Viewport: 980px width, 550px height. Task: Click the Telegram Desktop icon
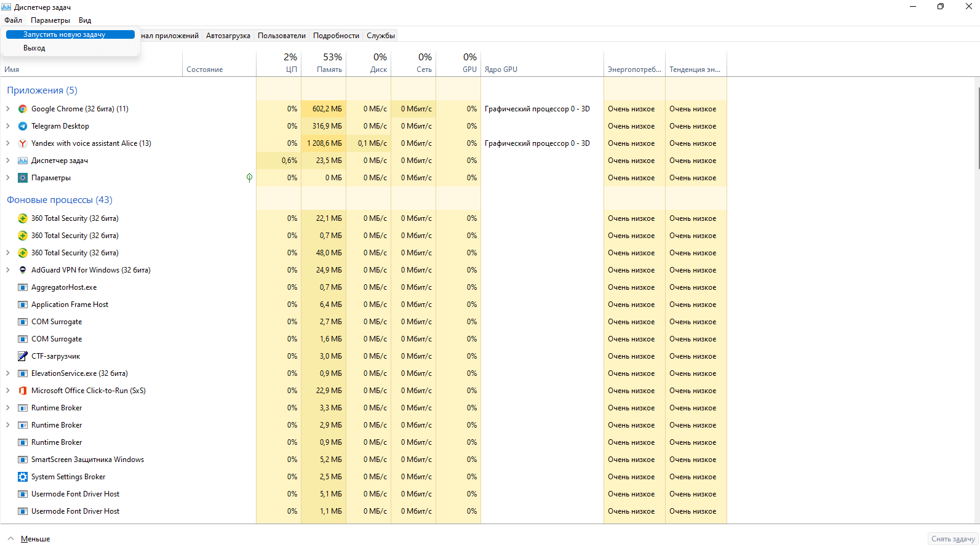(x=23, y=126)
